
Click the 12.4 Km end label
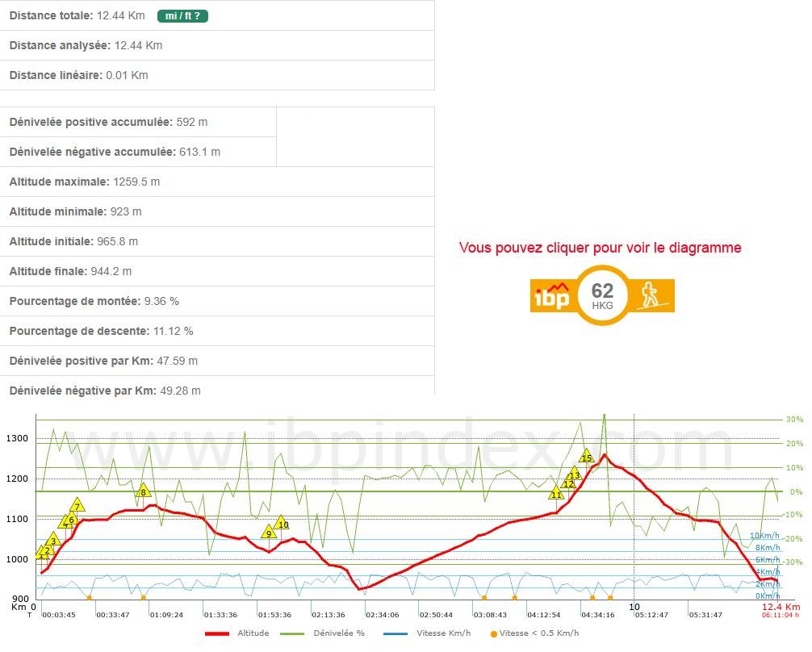point(781,607)
